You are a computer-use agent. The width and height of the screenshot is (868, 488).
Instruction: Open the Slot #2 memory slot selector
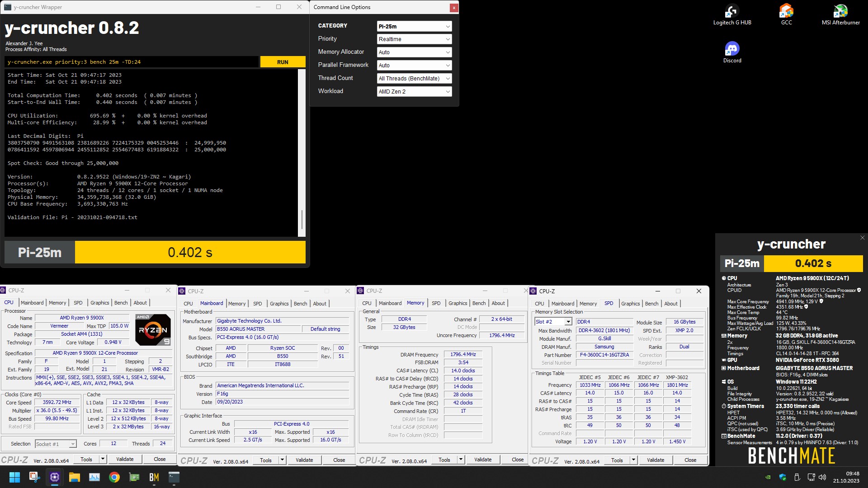point(553,322)
